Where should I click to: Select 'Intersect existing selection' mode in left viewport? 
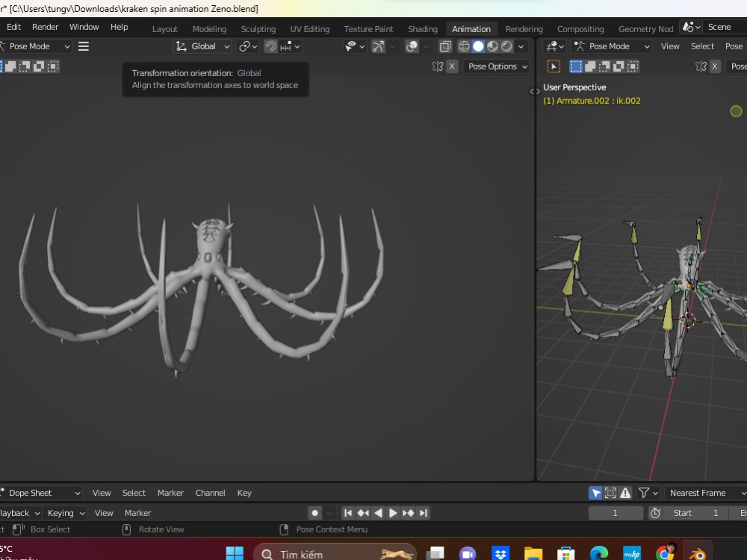[53, 66]
